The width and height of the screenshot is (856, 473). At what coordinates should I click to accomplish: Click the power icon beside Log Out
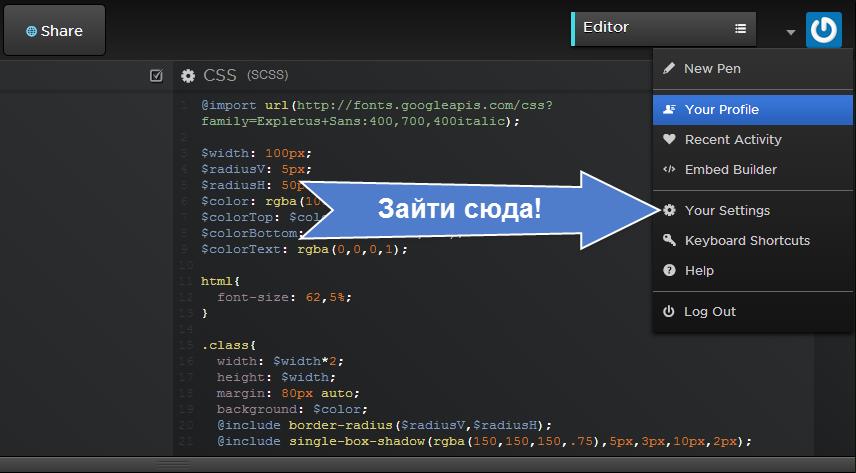coord(669,312)
